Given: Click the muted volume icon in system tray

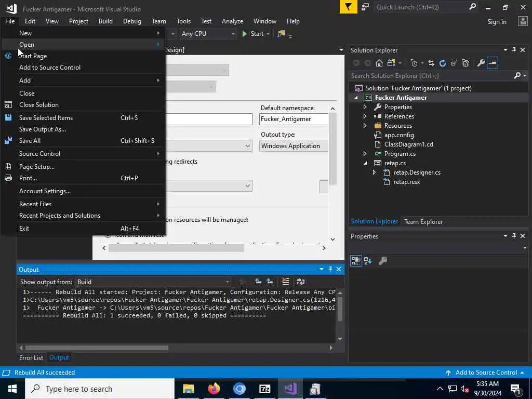Looking at the screenshot, I should point(464,389).
